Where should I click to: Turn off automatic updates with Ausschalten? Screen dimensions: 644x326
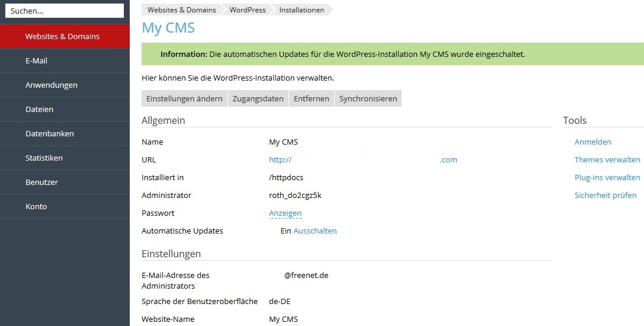[315, 231]
